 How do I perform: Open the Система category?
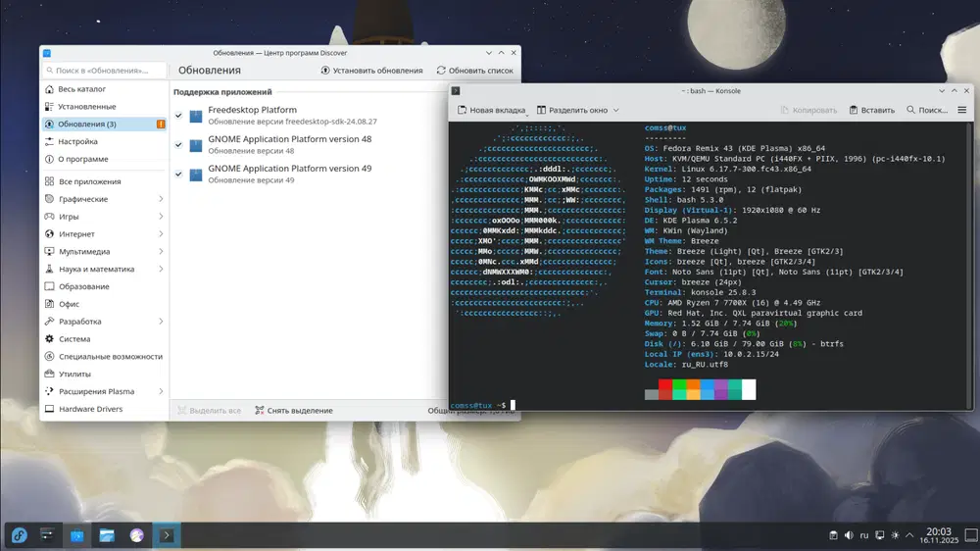[x=105, y=339]
